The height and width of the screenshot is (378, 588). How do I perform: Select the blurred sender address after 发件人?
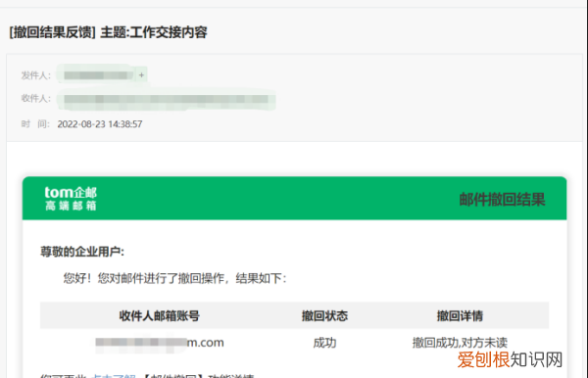98,75
